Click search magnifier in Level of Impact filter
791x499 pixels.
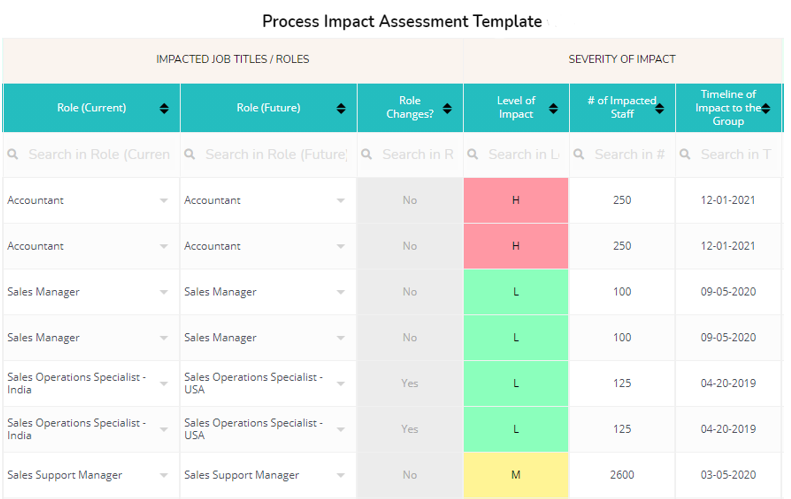click(x=474, y=155)
